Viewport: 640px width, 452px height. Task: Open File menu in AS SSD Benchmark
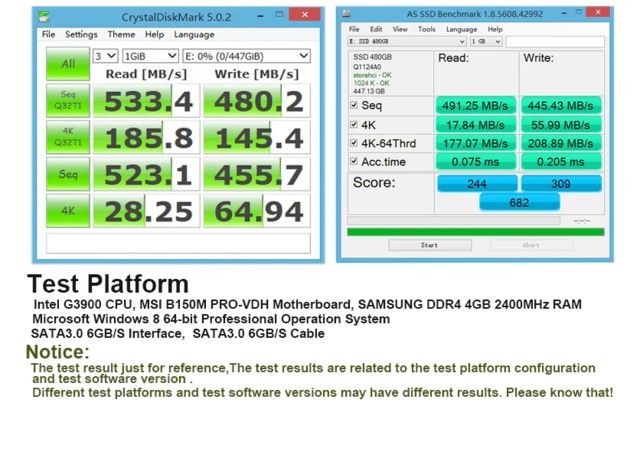[354, 29]
